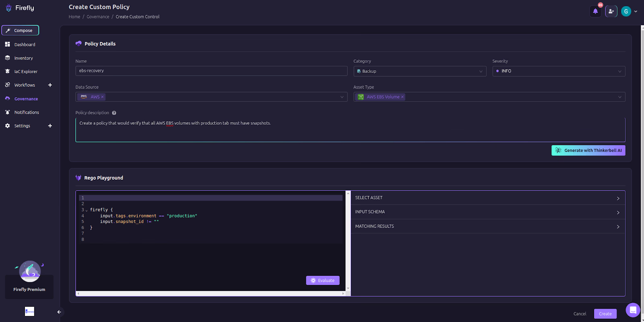
Task: Click the Dashboard sidebar icon
Action: 7,44
